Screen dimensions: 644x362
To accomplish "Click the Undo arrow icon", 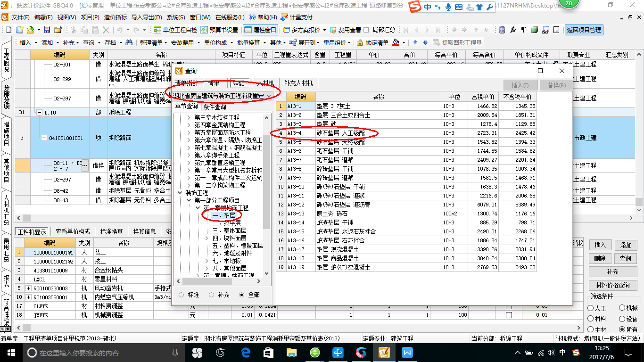I will pos(120,30).
